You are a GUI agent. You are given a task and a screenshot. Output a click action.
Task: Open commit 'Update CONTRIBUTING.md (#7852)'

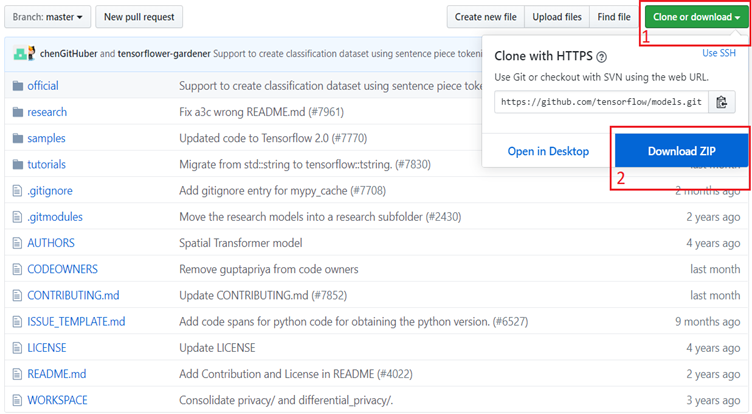tap(263, 296)
